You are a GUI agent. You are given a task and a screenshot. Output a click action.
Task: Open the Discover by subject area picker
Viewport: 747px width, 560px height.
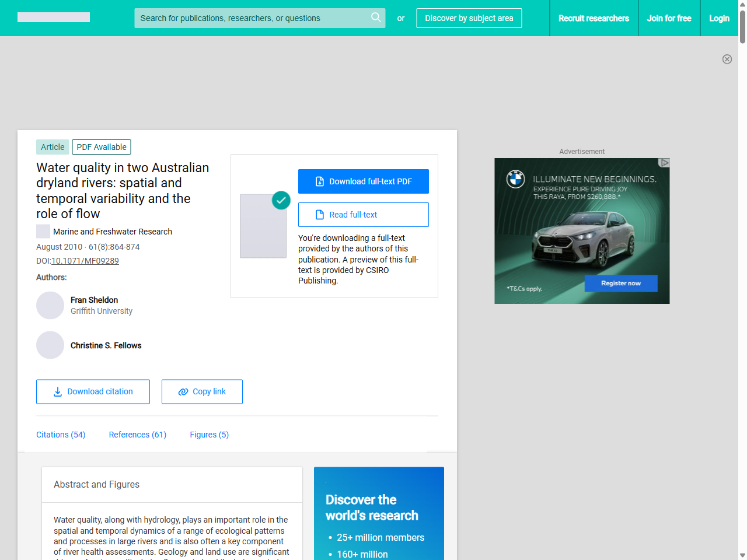469,18
